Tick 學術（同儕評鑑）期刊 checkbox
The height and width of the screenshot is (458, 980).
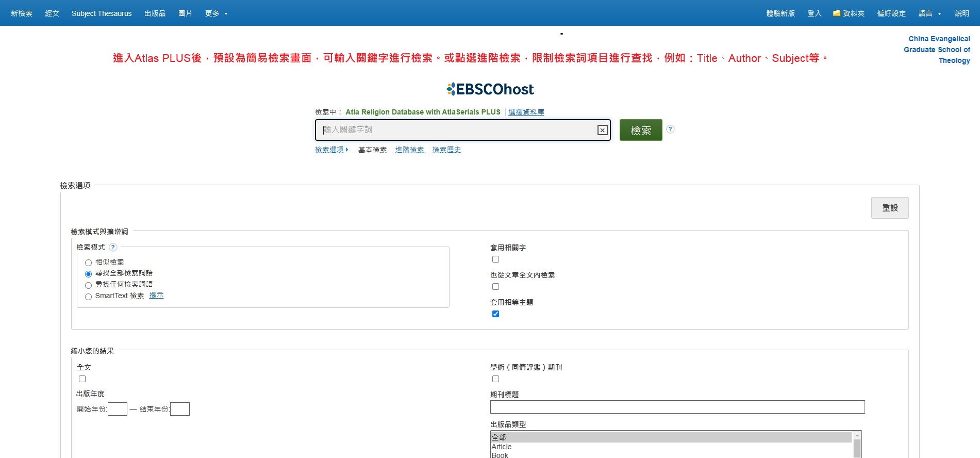click(x=495, y=379)
